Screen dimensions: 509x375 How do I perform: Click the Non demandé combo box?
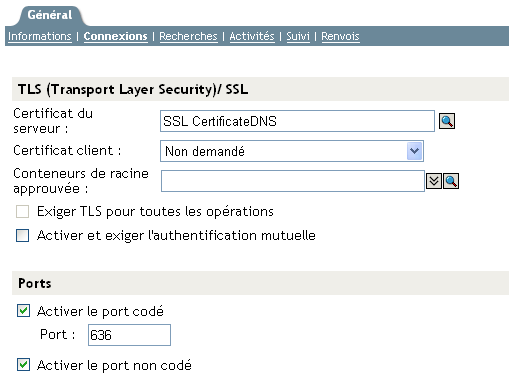(292, 151)
